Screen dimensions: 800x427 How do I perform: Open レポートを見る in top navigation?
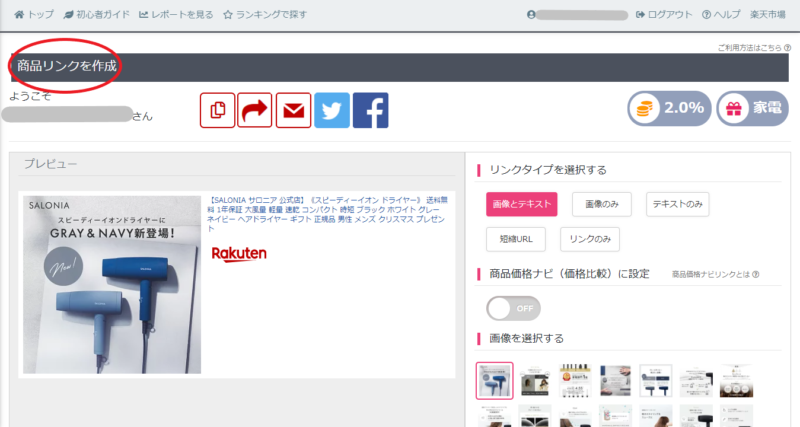177,14
